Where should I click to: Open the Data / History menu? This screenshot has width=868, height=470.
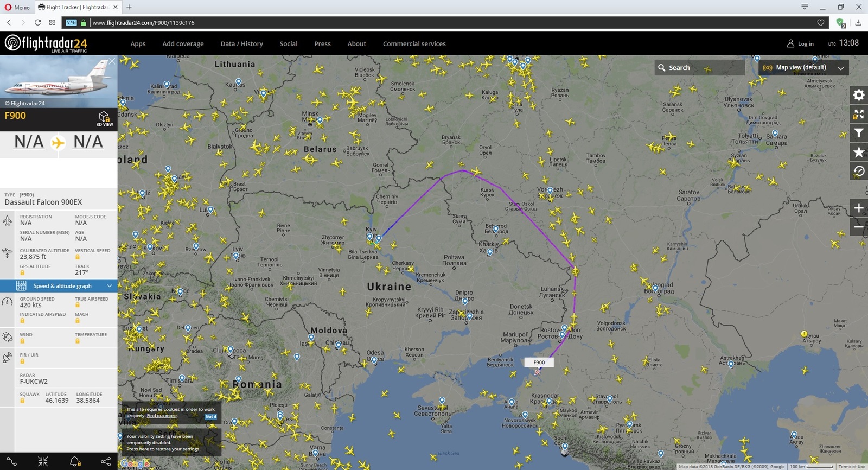tap(241, 44)
